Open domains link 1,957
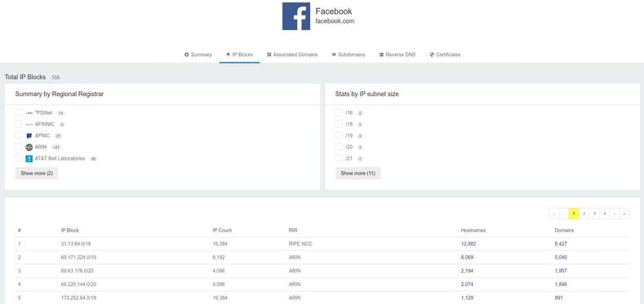Image resolution: width=644 pixels, height=304 pixels. point(561,271)
